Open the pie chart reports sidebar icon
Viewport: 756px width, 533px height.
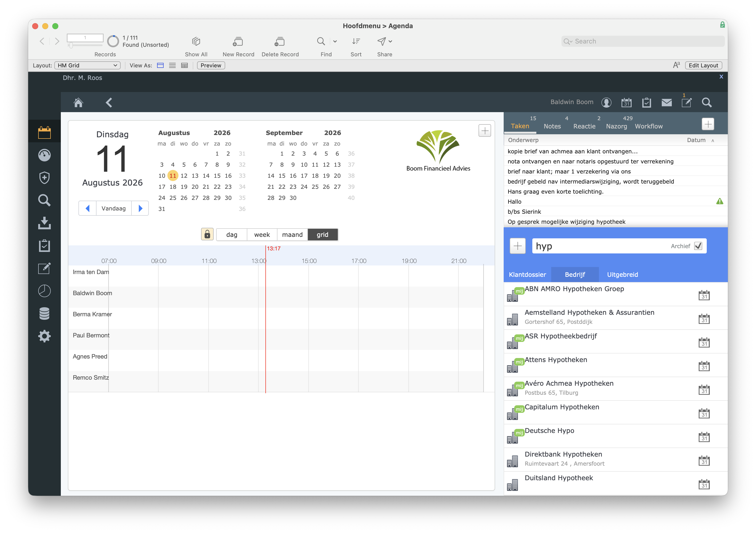tap(44, 291)
